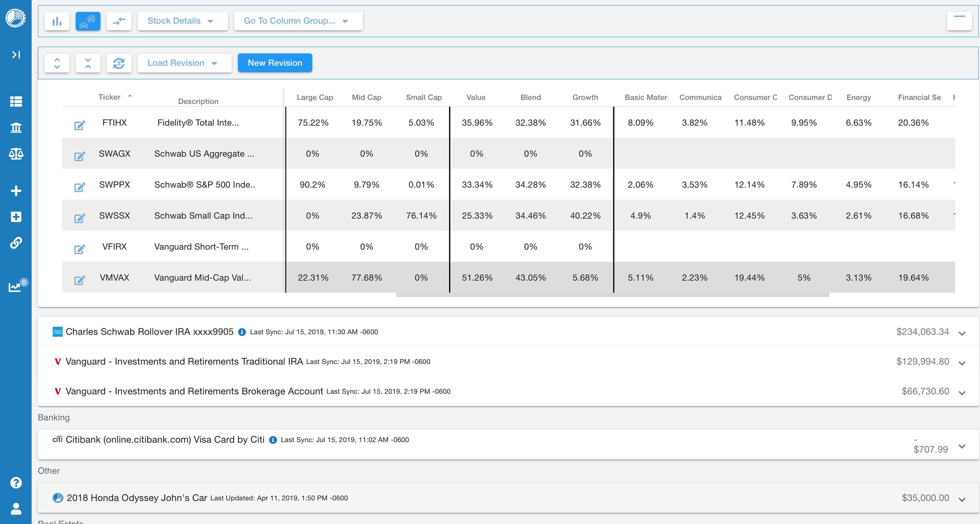Sort table by Ticker column header

click(x=109, y=97)
